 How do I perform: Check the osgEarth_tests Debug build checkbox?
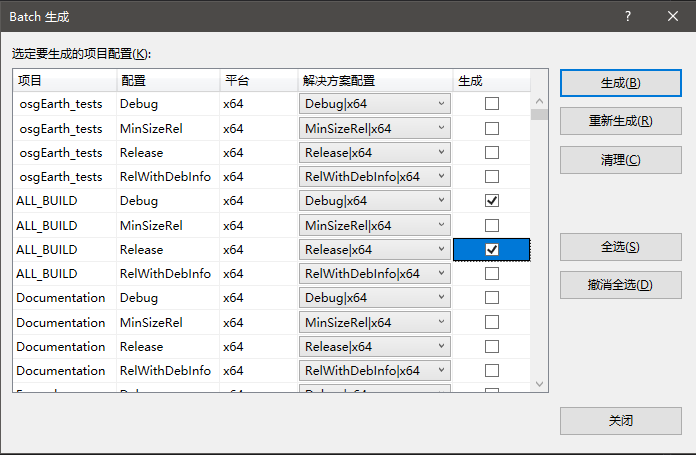coord(492,104)
